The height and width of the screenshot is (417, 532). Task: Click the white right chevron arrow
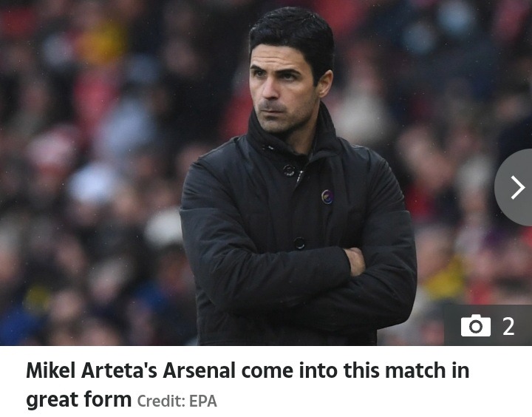click(x=518, y=187)
